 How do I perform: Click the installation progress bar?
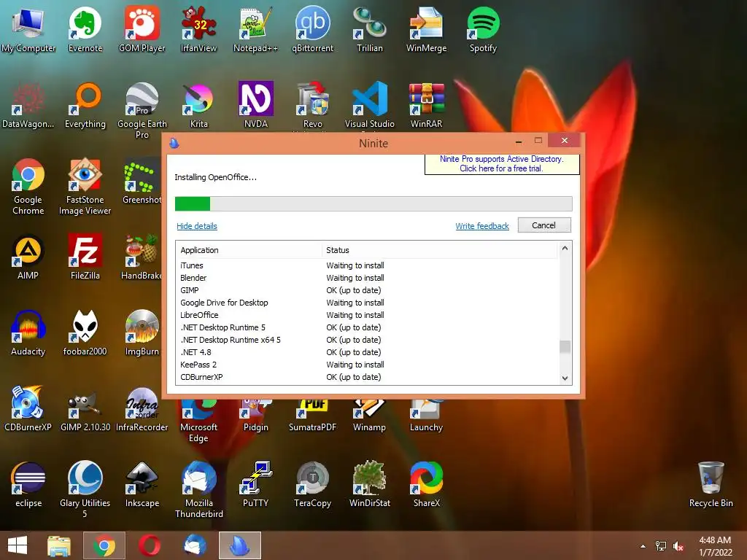point(373,204)
